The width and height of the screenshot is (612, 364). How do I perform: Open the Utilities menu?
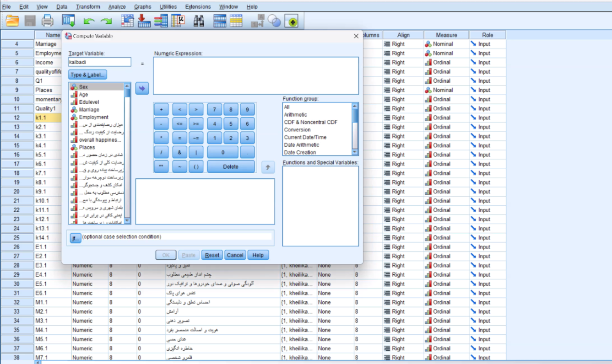coord(168,7)
